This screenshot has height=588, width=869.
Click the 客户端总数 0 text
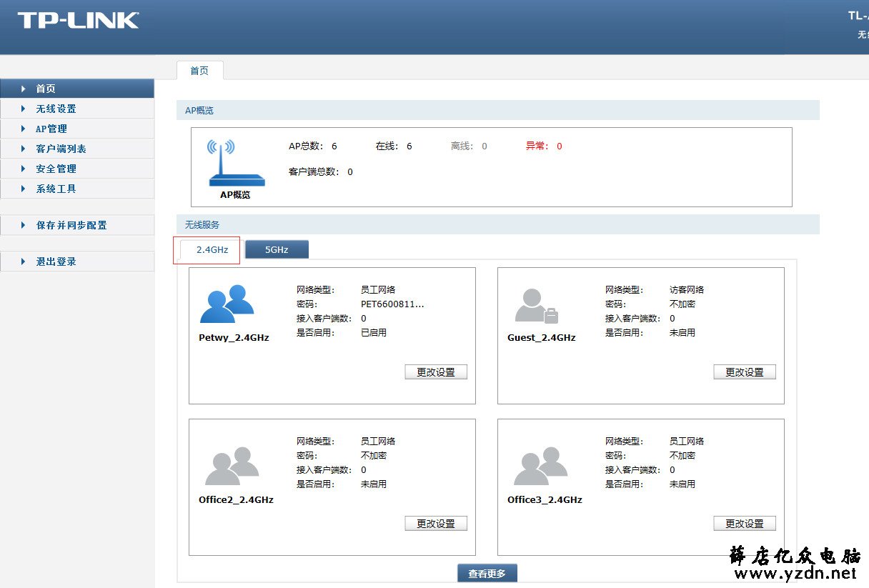click(x=320, y=171)
